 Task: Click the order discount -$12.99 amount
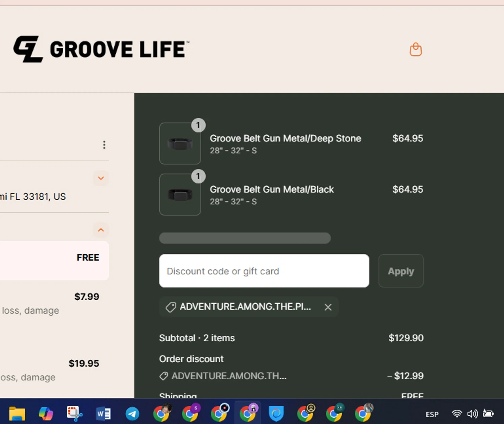pyautogui.click(x=405, y=376)
